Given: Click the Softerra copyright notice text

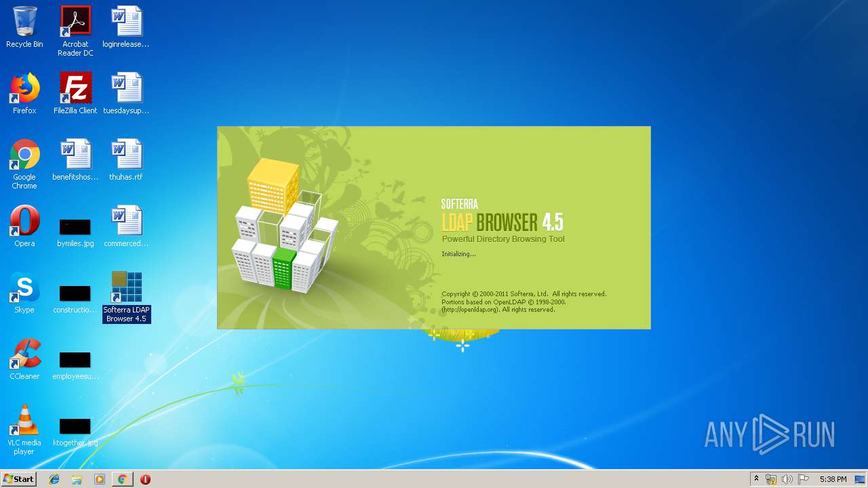Looking at the screenshot, I should (x=524, y=294).
